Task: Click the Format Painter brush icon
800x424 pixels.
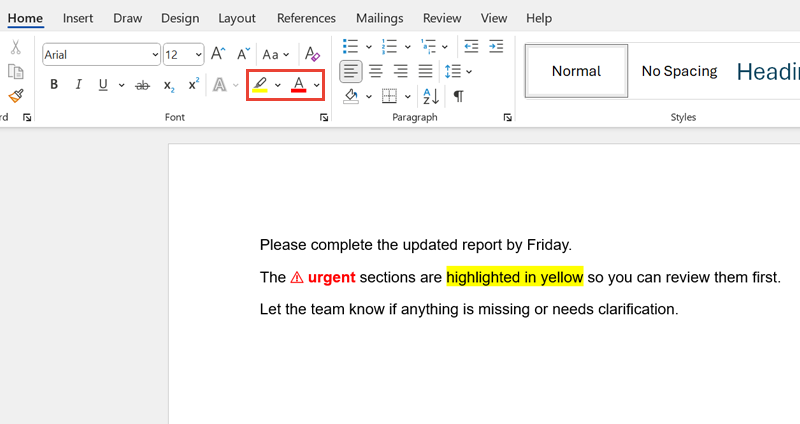Action: pyautogui.click(x=16, y=96)
